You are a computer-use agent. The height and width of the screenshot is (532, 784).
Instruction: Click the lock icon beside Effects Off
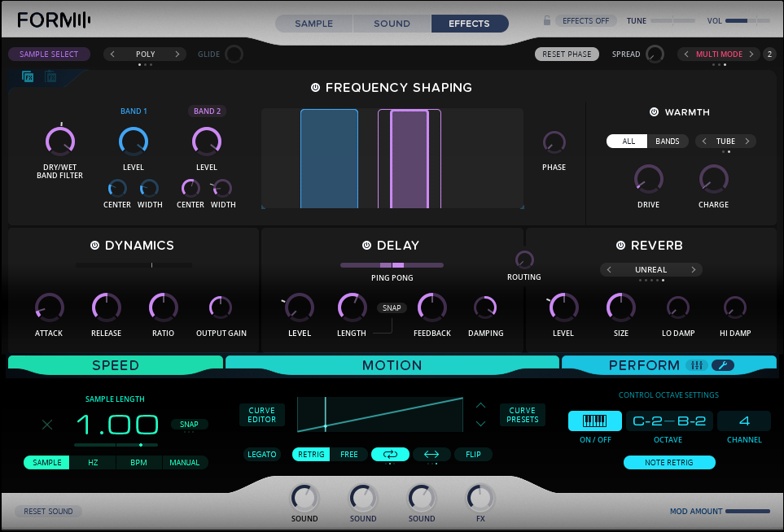[x=547, y=20]
